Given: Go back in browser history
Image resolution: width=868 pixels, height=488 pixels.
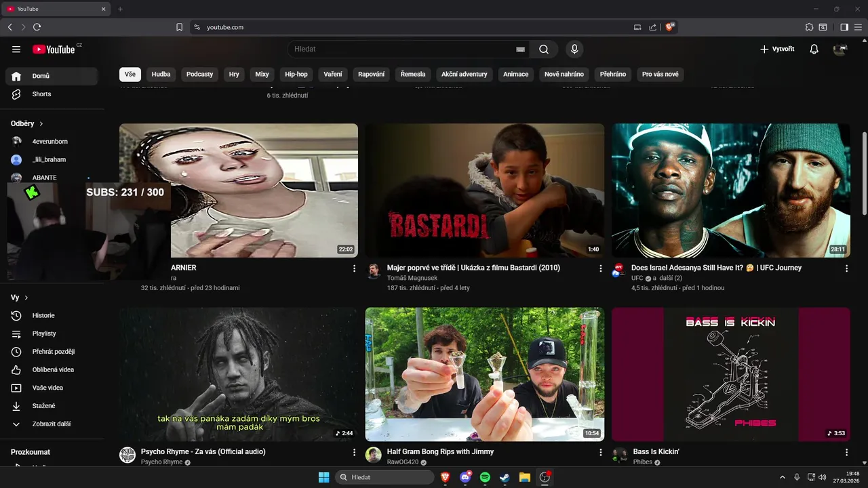Looking at the screenshot, I should (9, 27).
